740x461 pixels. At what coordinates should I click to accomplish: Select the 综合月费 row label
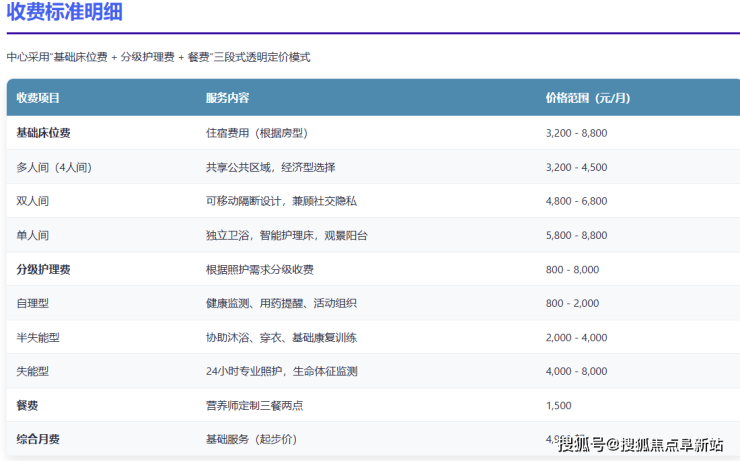(38, 439)
